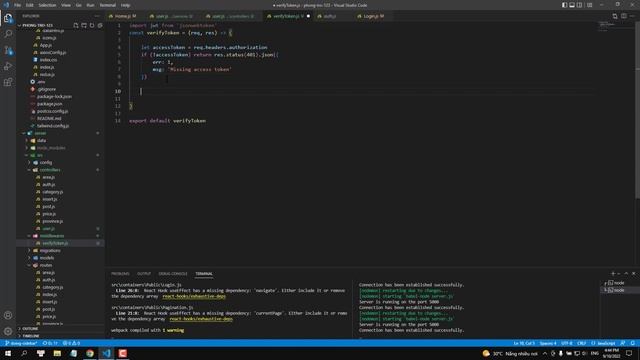Screen dimensions: 640x360
Task: Open the View menu
Action: [x=66, y=5]
